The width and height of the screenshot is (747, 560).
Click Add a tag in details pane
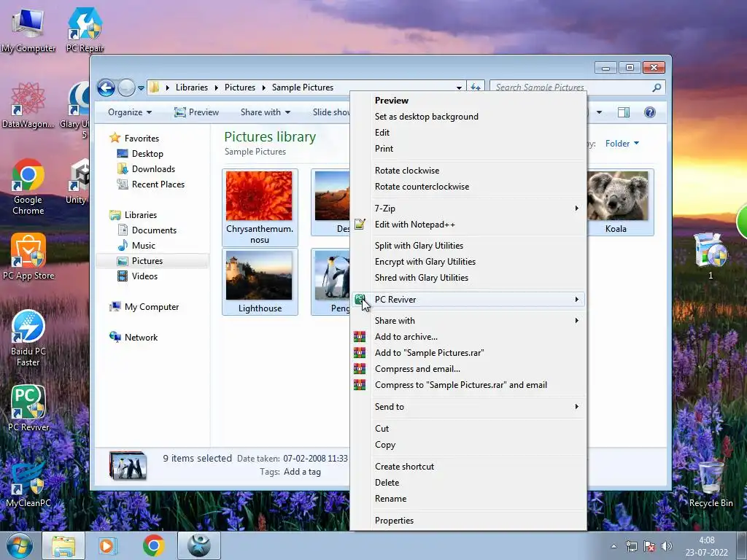pos(302,472)
